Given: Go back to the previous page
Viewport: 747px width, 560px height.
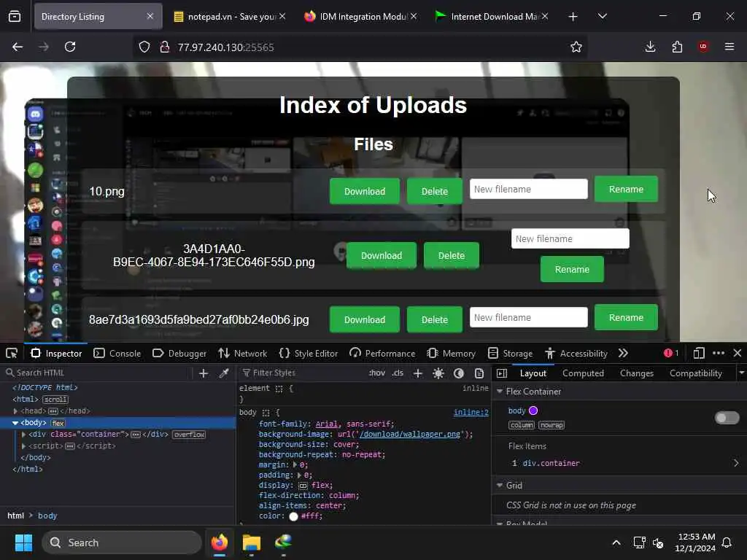Looking at the screenshot, I should [18, 47].
